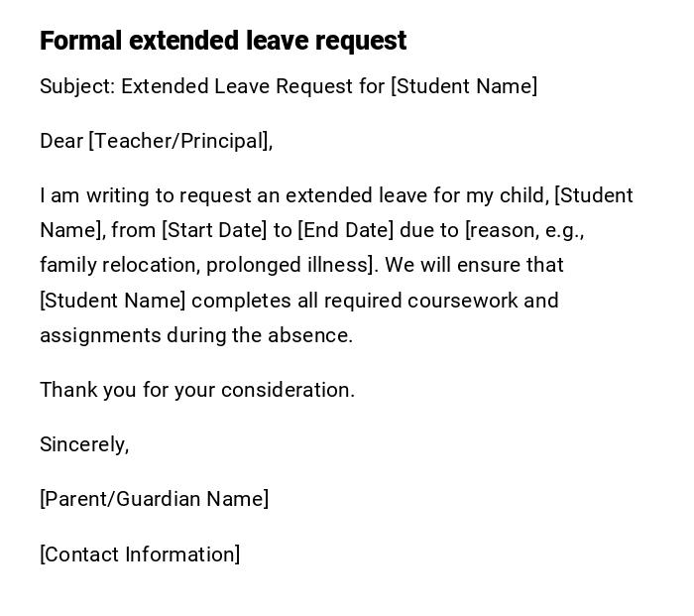694x616 pixels.
Task: Click the word "Dear" in the greeting
Action: point(61,141)
